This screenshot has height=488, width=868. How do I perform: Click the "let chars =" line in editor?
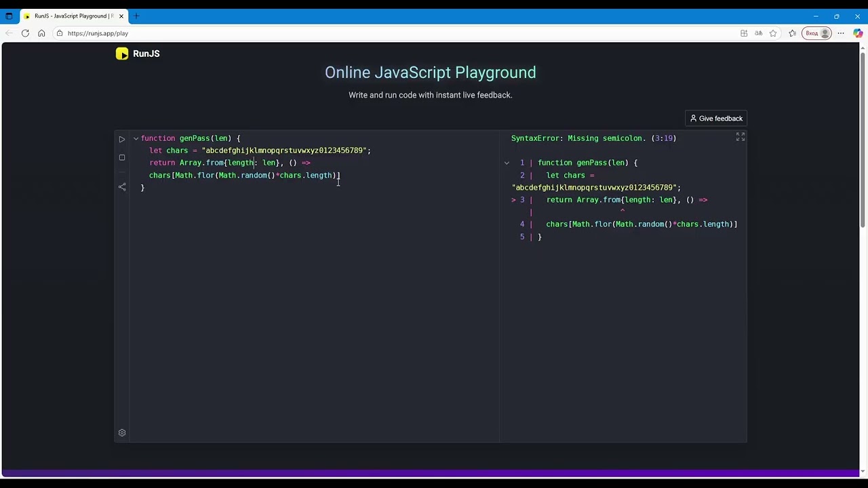pyautogui.click(x=260, y=150)
